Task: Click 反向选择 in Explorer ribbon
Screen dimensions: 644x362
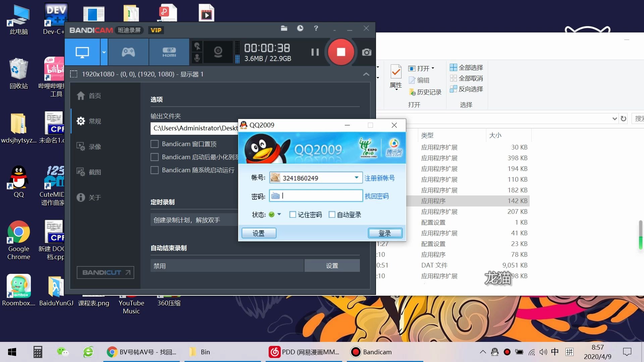Action: point(466,89)
